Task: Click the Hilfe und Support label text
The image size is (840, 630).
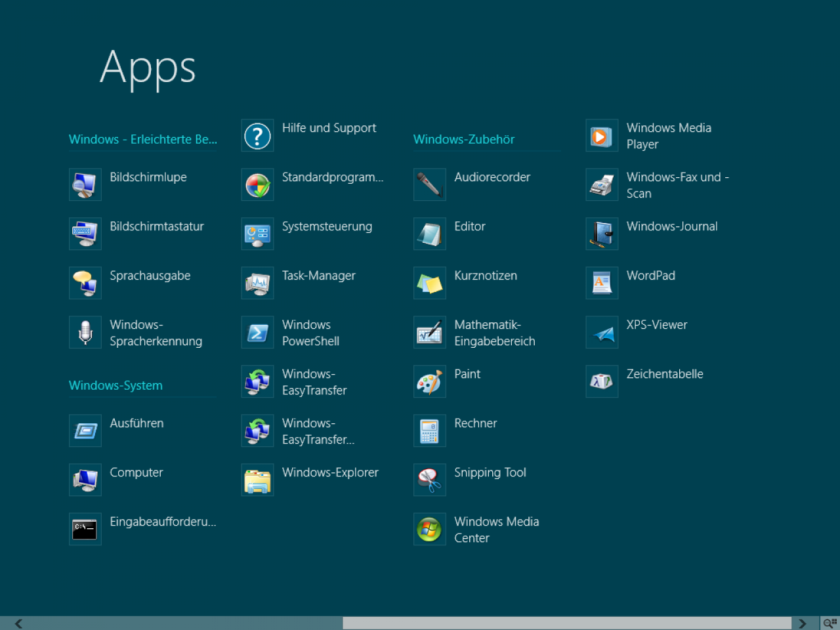Action: point(329,128)
